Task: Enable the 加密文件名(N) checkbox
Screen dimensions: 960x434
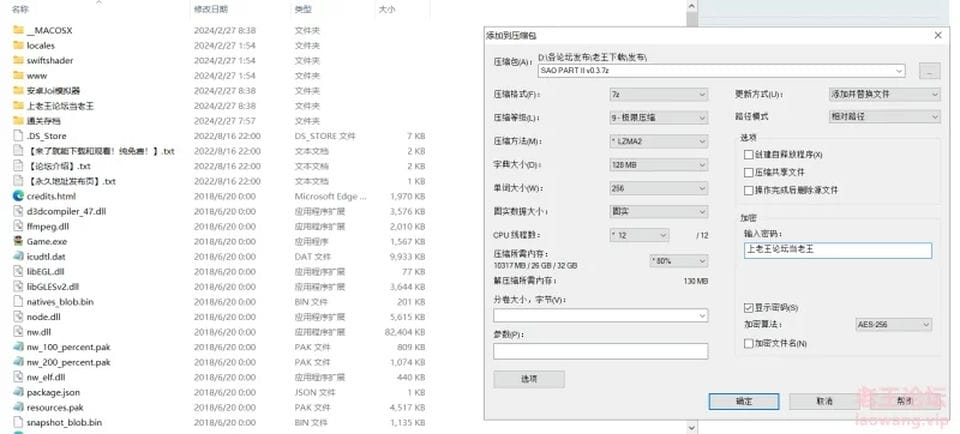Action: (748, 344)
